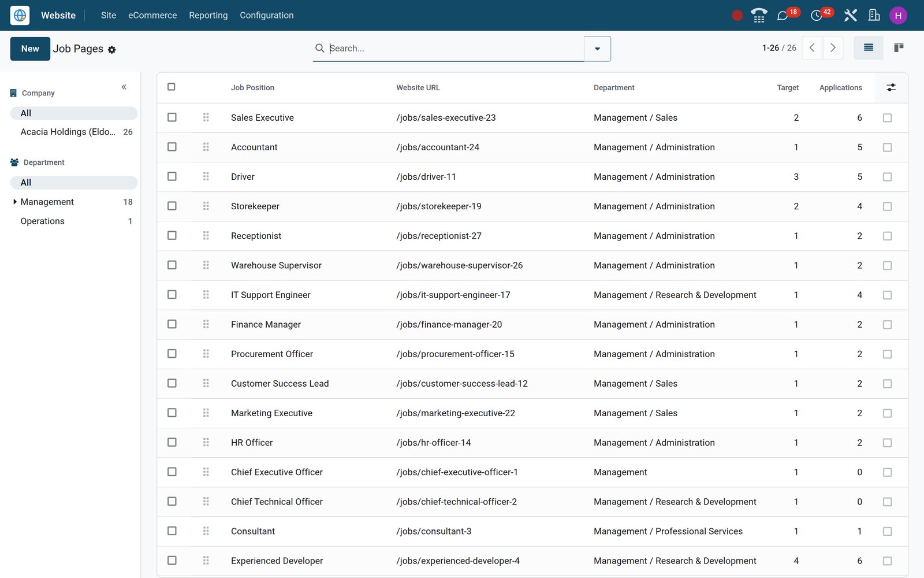Open the /jobs/consultant-3 URL cell
This screenshot has width=924, height=578.
click(434, 531)
